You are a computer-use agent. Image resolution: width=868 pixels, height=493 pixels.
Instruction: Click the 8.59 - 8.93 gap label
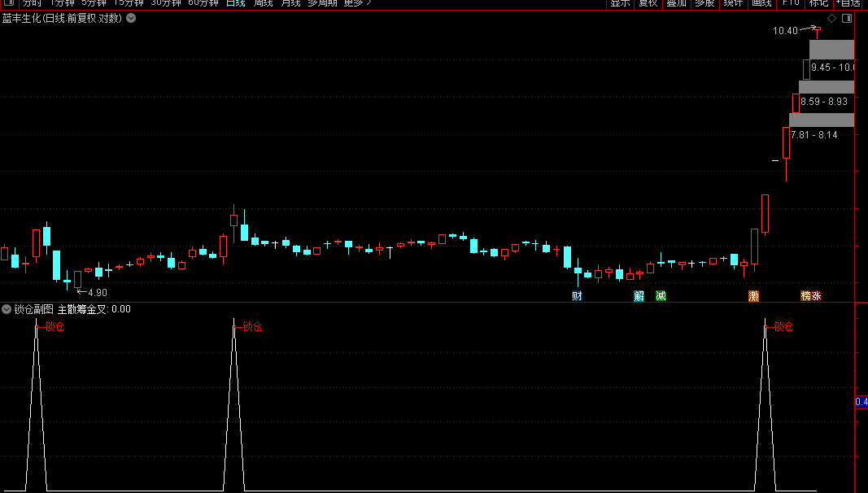pyautogui.click(x=824, y=102)
